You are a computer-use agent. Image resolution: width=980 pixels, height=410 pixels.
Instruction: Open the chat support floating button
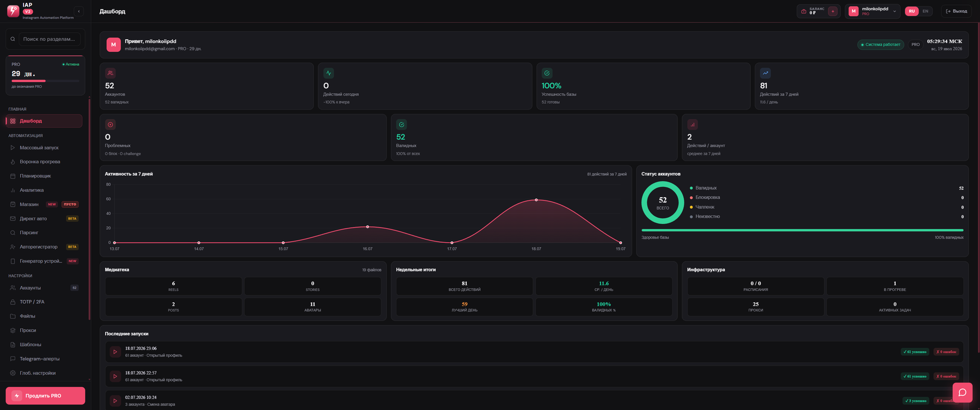(x=963, y=393)
